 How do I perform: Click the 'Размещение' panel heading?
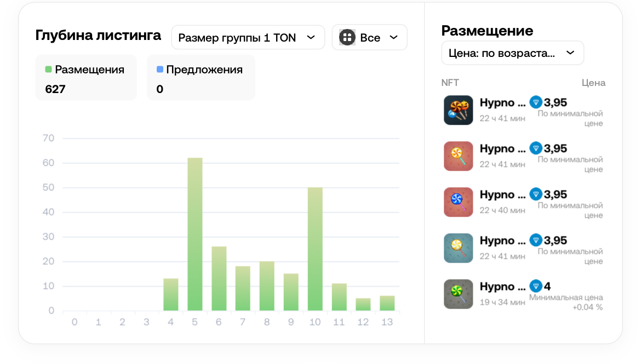[487, 31]
